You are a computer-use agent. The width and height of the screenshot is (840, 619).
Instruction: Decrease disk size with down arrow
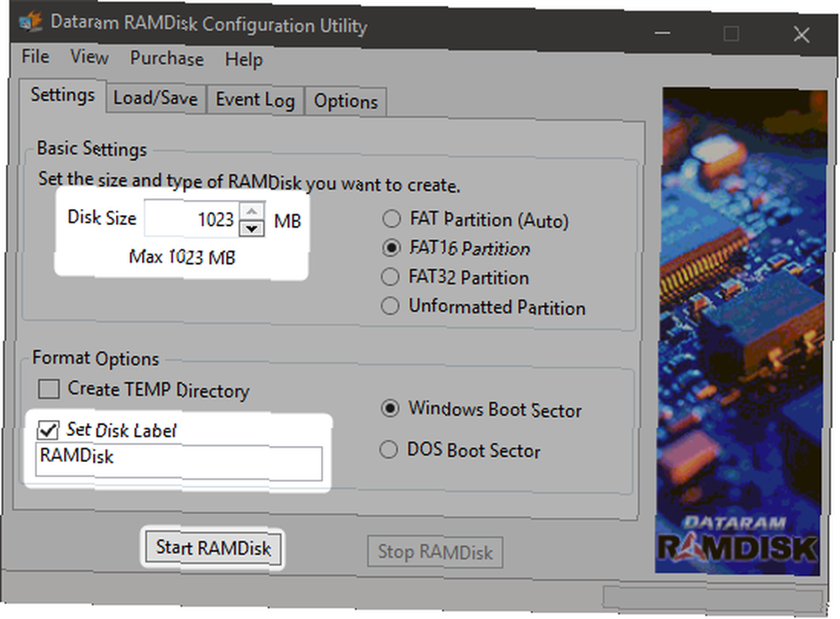coord(252,228)
